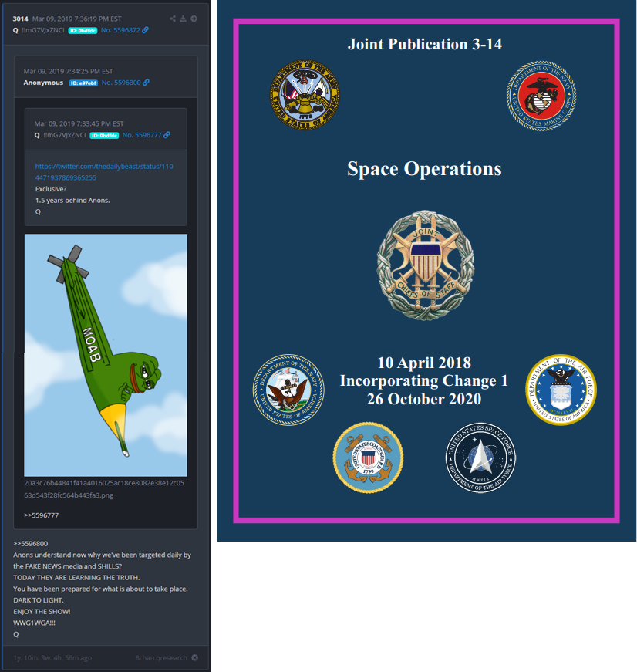This screenshot has height=672, width=637.
Task: Click the >>5596800 reply reference
Action: click(x=30, y=543)
